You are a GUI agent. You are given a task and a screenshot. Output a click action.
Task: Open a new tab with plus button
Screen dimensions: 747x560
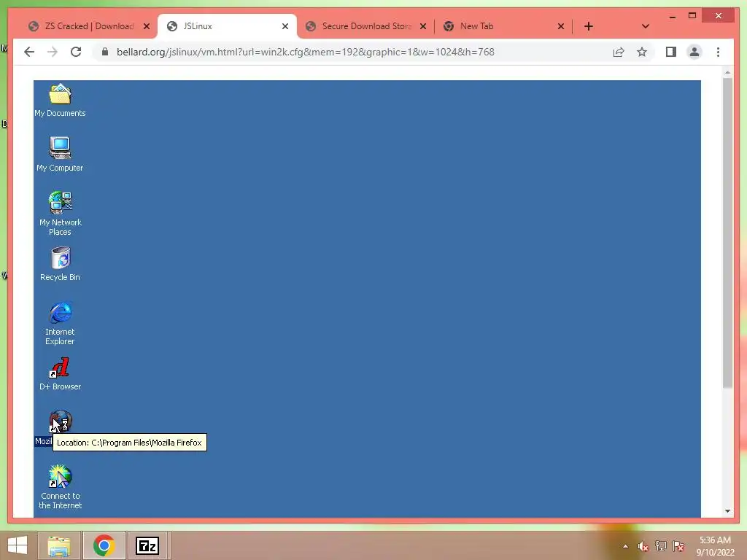coord(589,26)
